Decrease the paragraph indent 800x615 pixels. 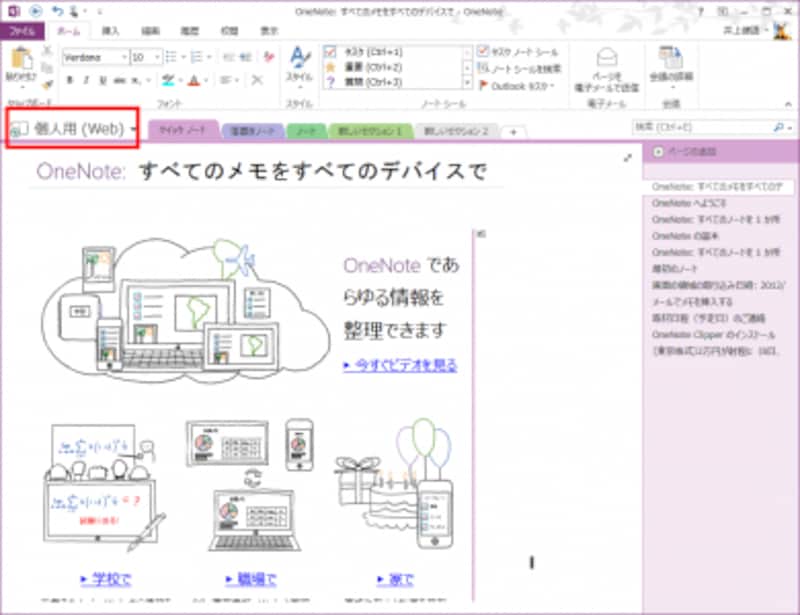tap(229, 57)
